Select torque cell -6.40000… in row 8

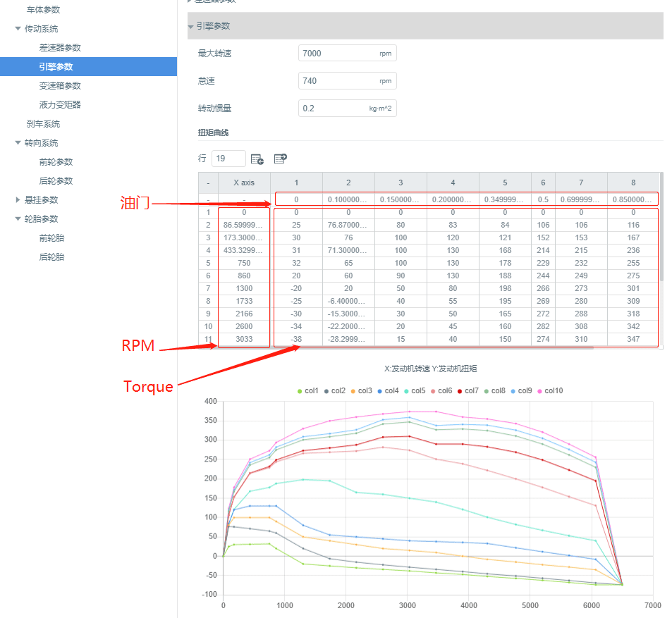pyautogui.click(x=348, y=301)
